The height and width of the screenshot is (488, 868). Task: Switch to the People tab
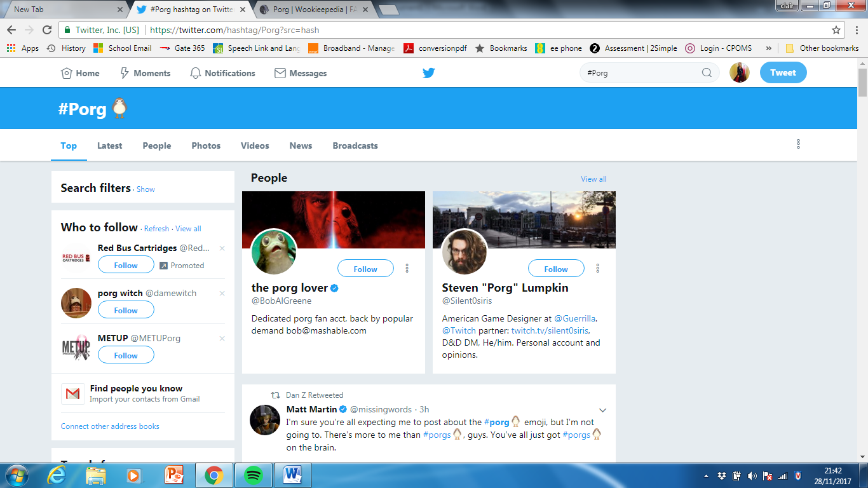click(x=157, y=146)
